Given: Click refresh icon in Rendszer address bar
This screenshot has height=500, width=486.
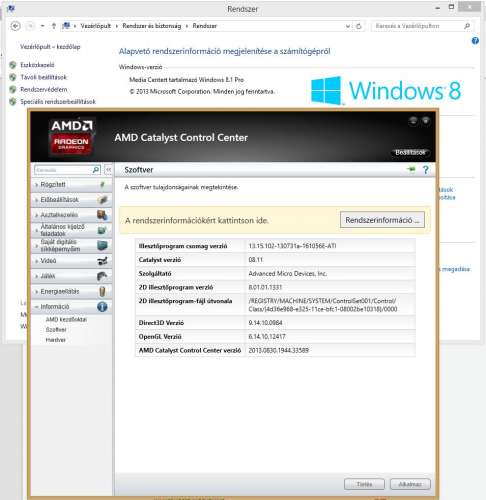Looking at the screenshot, I should pyautogui.click(x=359, y=26).
